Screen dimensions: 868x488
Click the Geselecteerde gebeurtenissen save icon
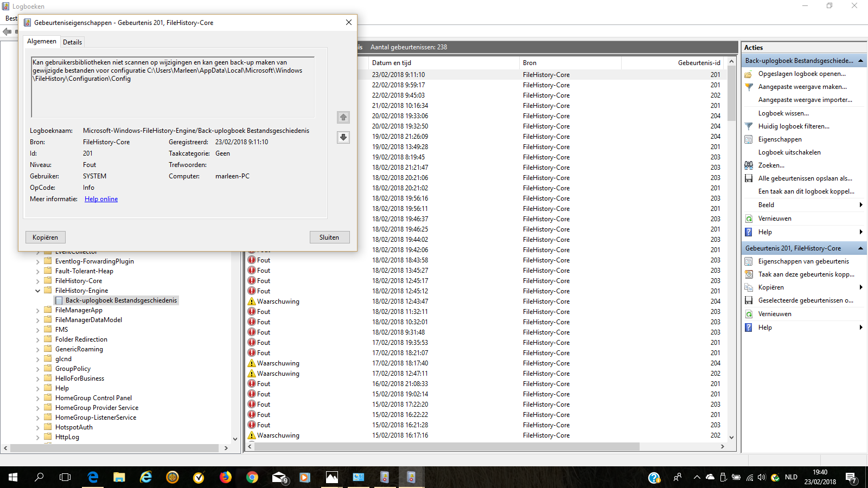tap(749, 300)
